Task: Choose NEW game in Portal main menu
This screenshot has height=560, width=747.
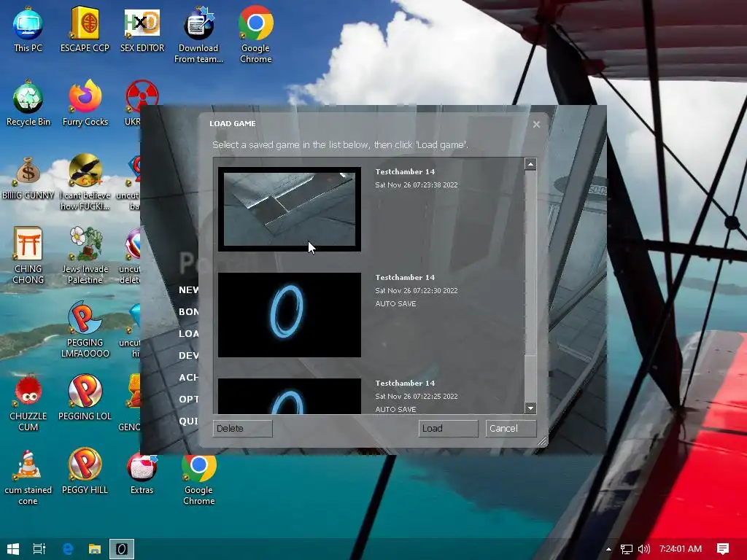Action: [x=189, y=290]
